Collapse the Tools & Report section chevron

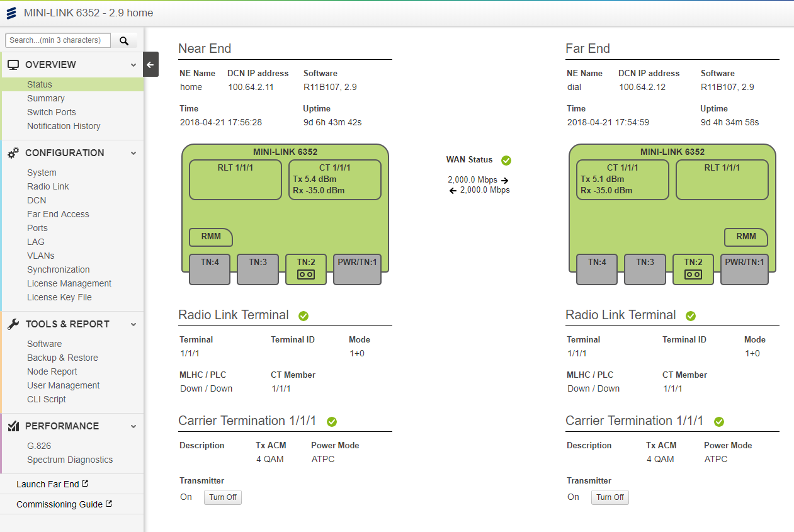coord(133,324)
